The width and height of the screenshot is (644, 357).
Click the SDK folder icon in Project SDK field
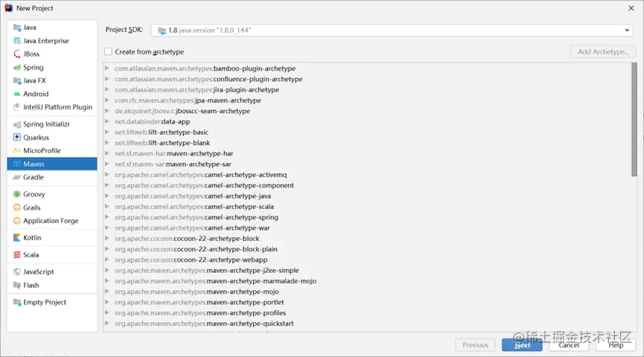pyautogui.click(x=162, y=30)
